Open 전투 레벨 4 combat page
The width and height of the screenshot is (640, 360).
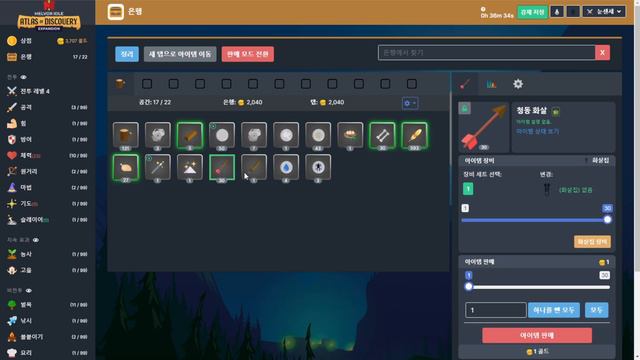47,91
